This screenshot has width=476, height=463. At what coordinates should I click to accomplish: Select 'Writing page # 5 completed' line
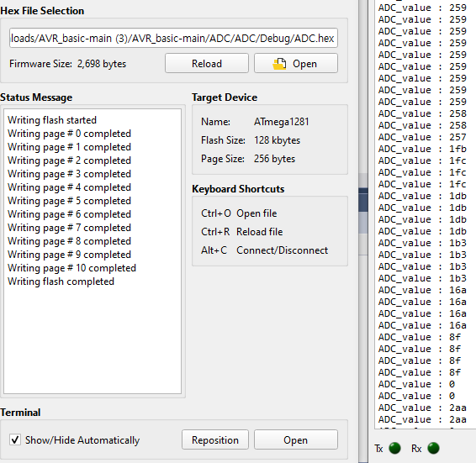pyautogui.click(x=69, y=201)
